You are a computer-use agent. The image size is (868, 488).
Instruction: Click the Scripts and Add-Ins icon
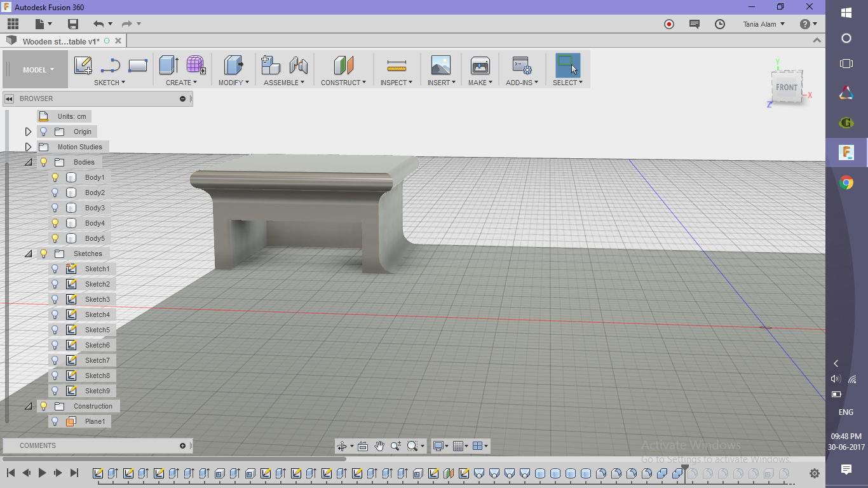[x=522, y=65]
